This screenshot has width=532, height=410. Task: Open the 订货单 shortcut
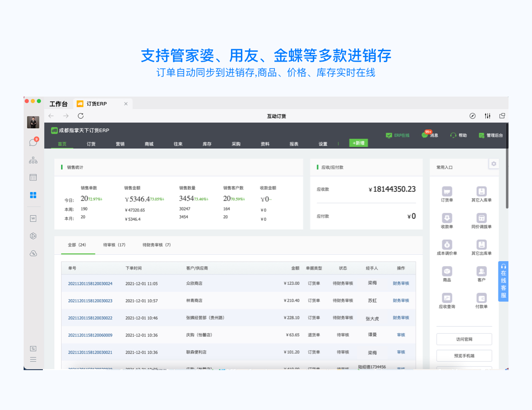coord(447,194)
